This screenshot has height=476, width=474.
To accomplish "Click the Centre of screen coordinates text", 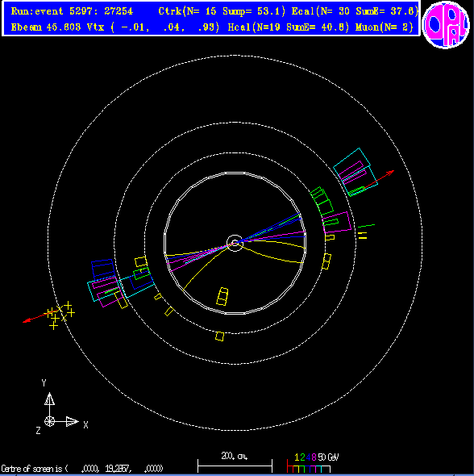I will [82, 469].
